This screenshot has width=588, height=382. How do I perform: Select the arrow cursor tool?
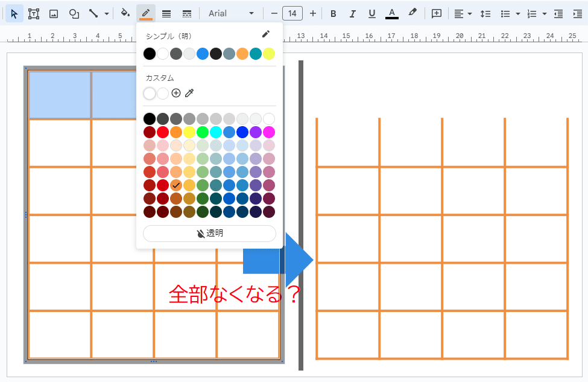pos(14,14)
